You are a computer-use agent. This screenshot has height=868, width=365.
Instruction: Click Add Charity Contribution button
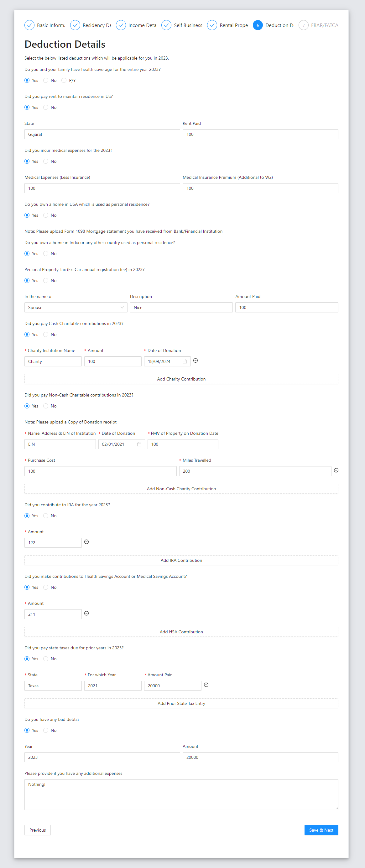tap(181, 379)
